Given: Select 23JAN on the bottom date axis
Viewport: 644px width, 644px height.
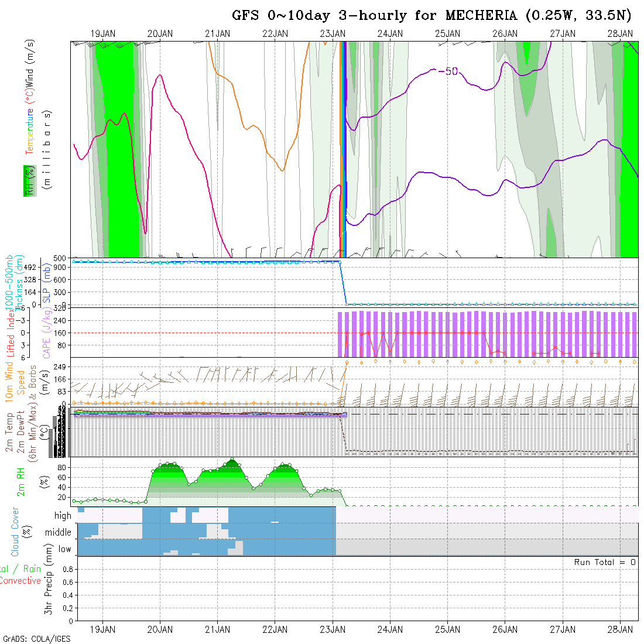Looking at the screenshot, I should coord(333,629).
